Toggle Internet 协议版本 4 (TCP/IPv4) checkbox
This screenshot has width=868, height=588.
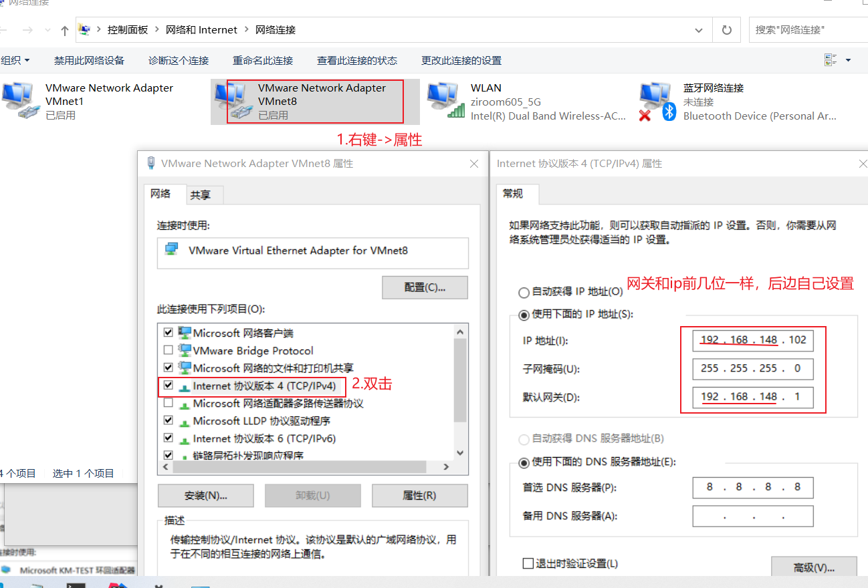coord(168,386)
